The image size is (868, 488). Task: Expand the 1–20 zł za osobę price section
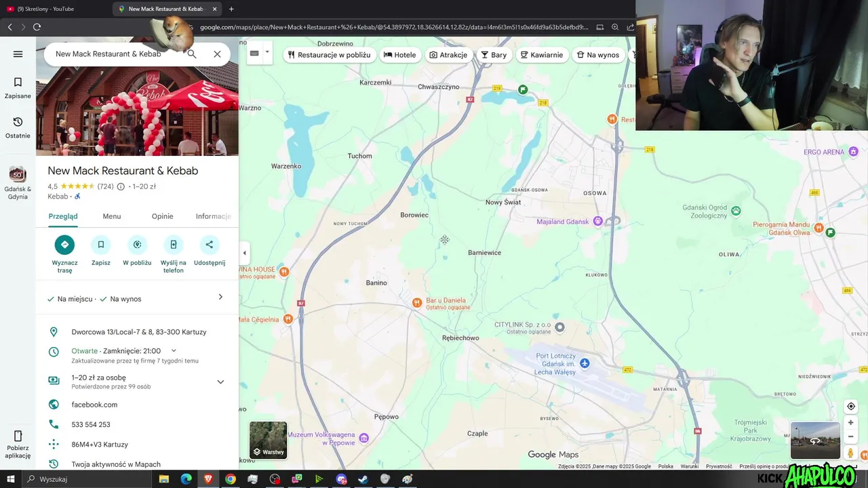tap(220, 382)
